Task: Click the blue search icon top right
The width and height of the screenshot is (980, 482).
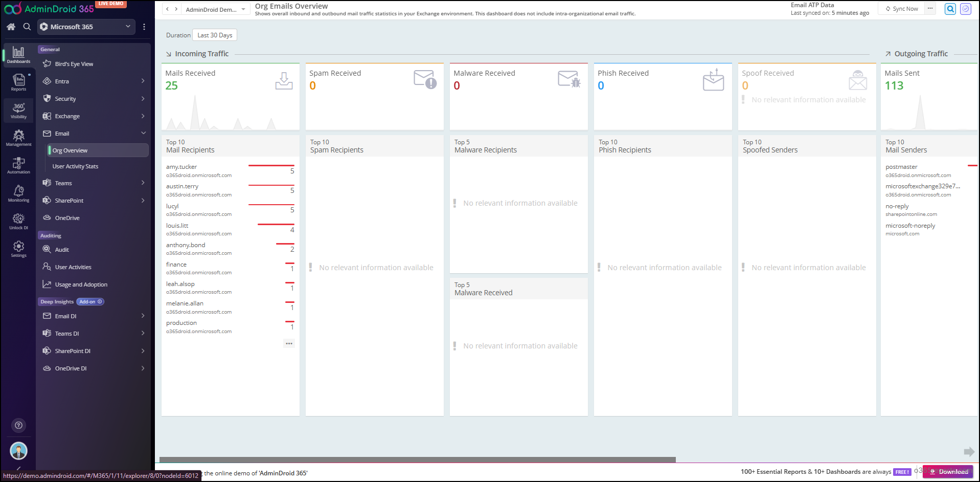Action: 950,9
